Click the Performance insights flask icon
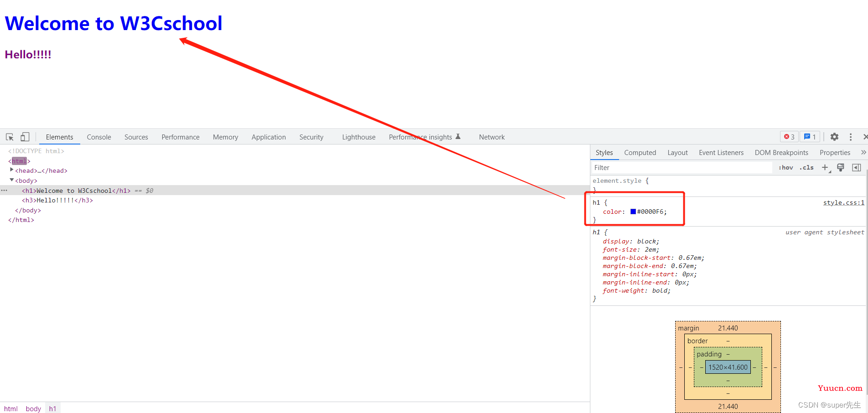Screen dimensions: 868x413 coord(458,136)
